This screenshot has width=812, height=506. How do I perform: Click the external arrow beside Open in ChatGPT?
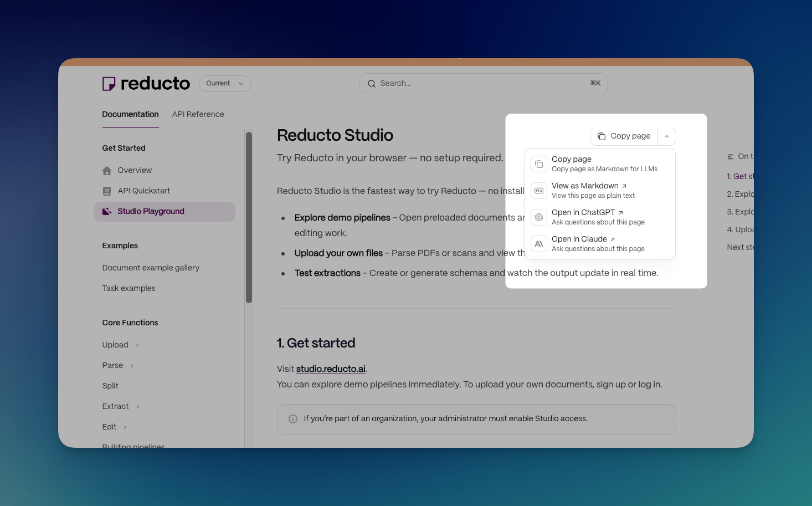click(x=621, y=213)
